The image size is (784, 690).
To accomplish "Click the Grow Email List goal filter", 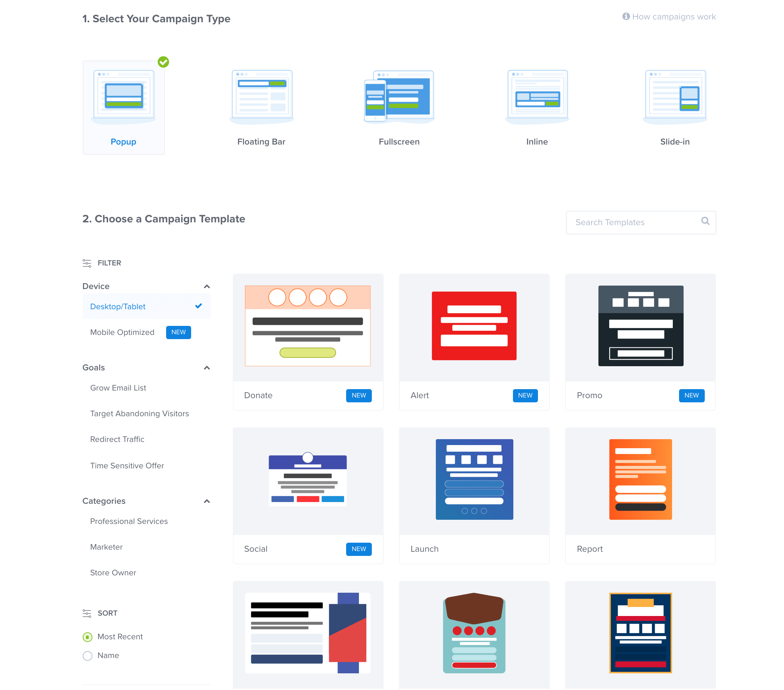I will (x=118, y=387).
